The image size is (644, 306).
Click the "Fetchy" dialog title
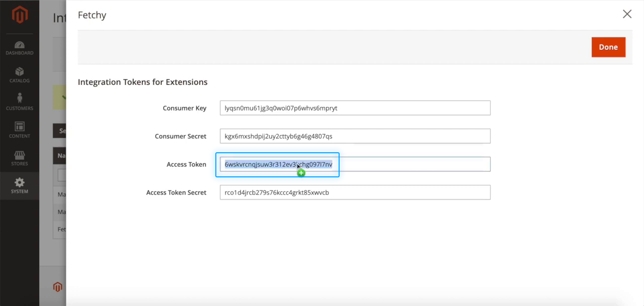[x=92, y=15]
